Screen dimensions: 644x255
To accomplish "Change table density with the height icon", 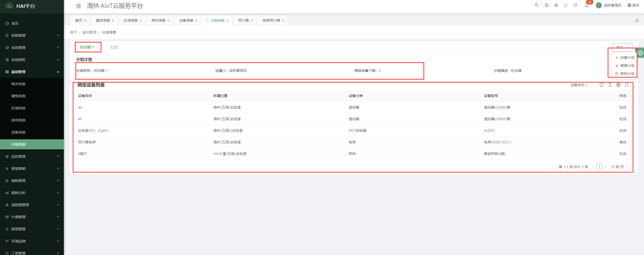I will coord(610,85).
